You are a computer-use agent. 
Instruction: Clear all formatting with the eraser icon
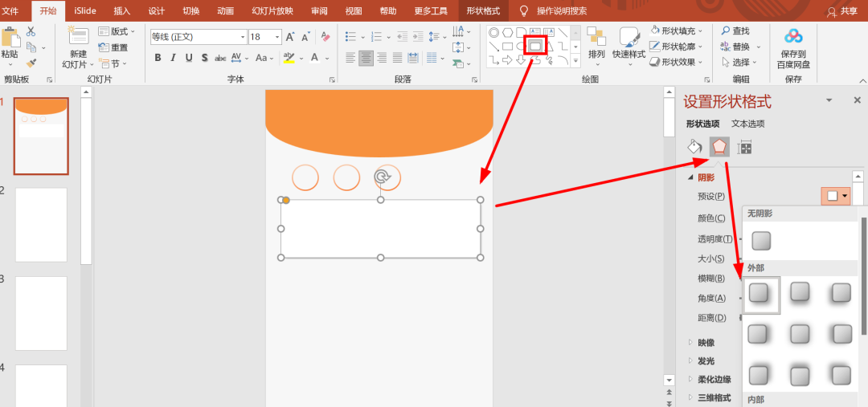[325, 37]
